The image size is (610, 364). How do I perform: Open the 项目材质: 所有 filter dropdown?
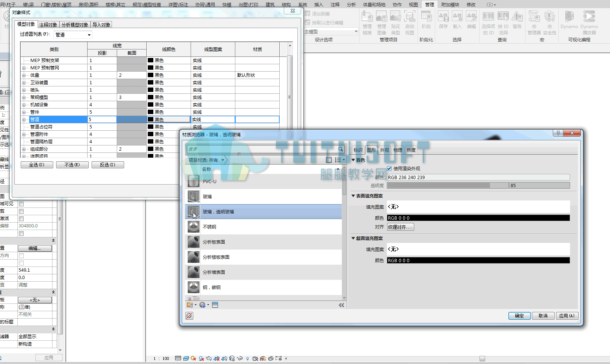point(207,160)
